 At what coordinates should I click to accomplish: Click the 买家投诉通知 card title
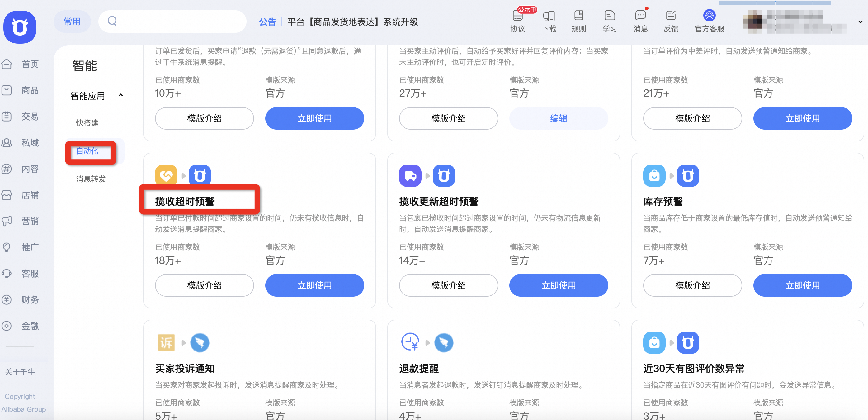(185, 368)
